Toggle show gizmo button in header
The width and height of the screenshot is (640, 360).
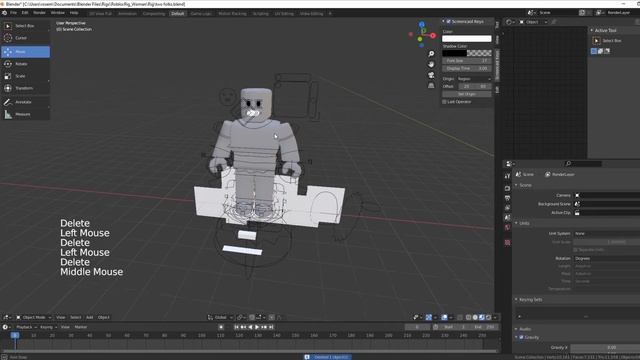[429, 318]
